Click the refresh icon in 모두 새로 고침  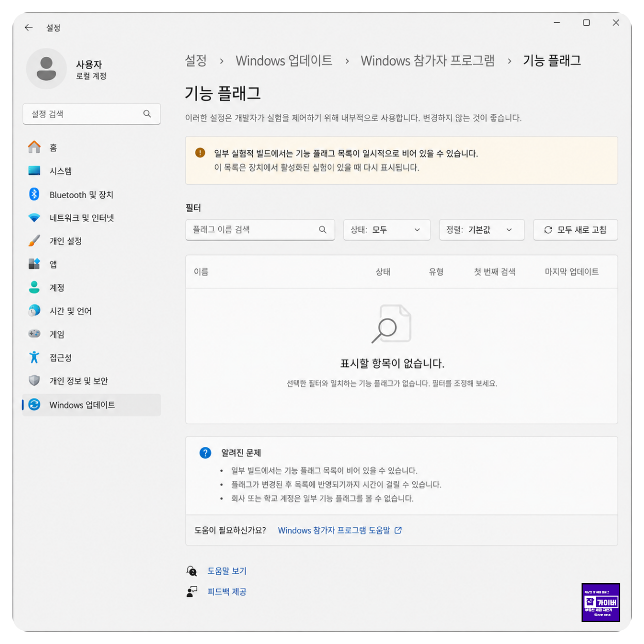point(548,230)
